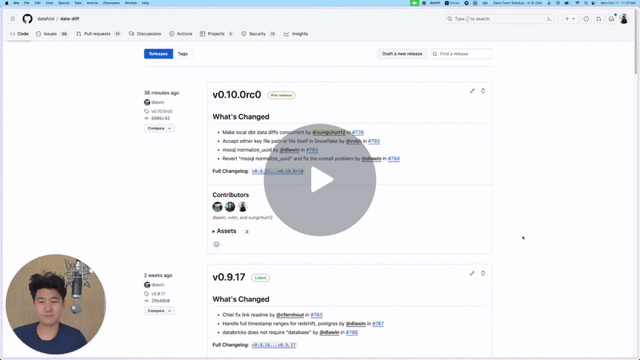Viewport: 640px width, 360px height.
Task: Open the File menu in the menu bar
Action: pyautogui.click(x=27, y=3)
